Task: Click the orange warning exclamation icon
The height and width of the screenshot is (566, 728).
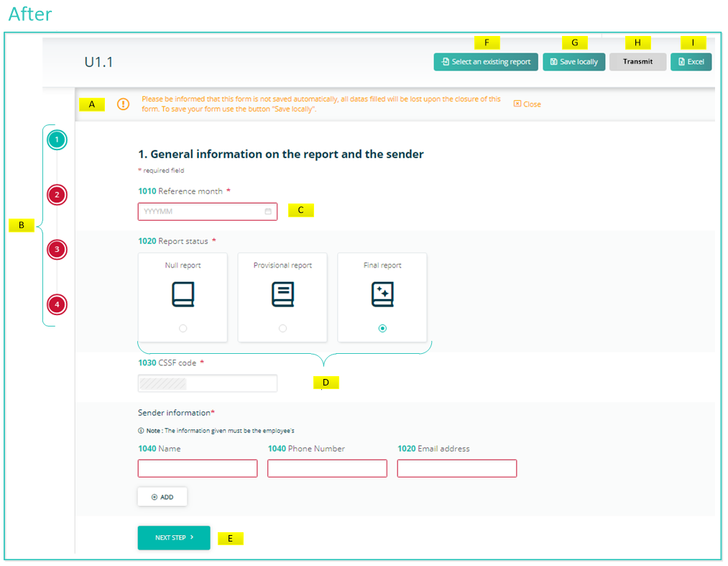Action: [124, 104]
